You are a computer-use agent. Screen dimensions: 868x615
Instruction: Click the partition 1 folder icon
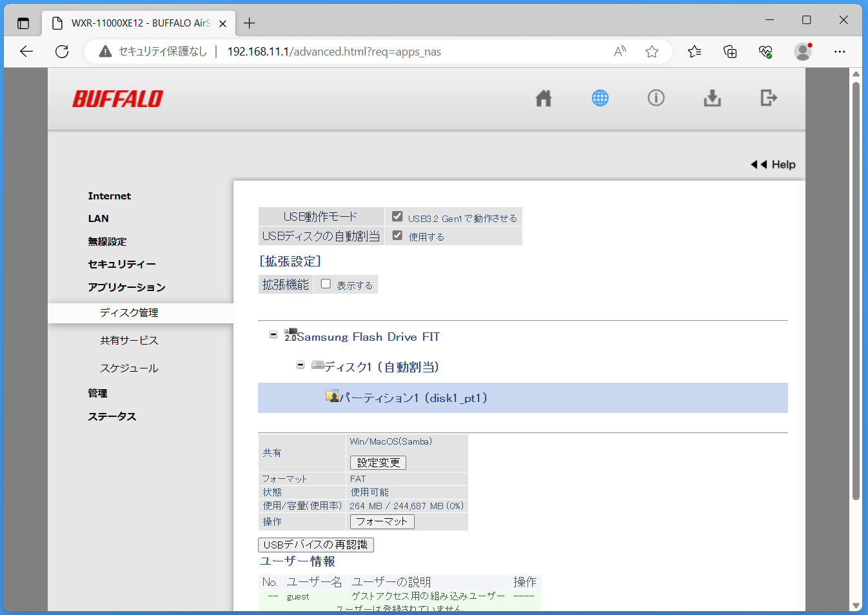(x=332, y=396)
